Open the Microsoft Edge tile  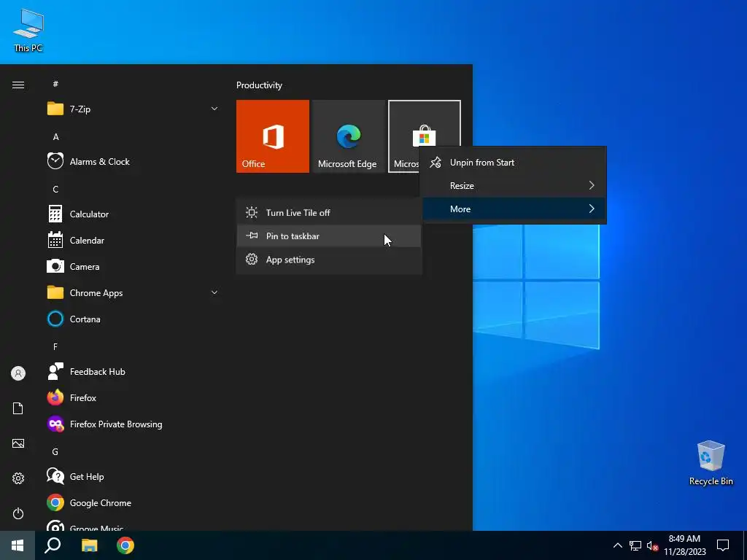(x=348, y=136)
